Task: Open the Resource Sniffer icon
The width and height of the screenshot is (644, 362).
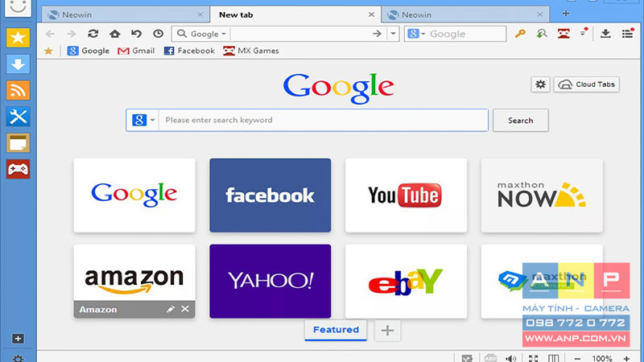Action: point(542,34)
